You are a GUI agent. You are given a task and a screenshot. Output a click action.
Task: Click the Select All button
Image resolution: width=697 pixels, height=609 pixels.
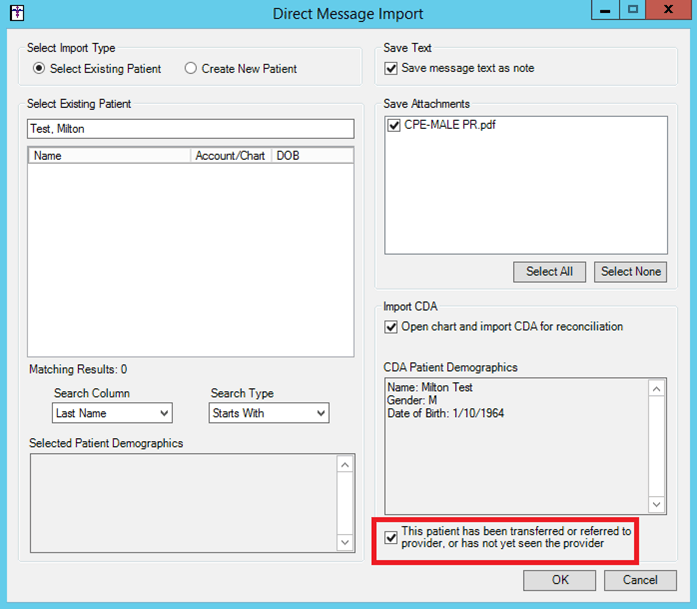click(x=549, y=271)
